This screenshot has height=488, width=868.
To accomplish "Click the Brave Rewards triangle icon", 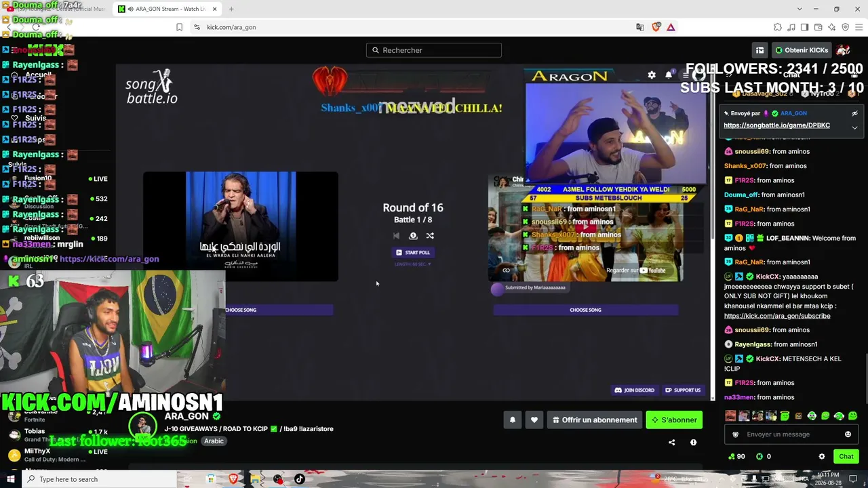I will coord(671,27).
